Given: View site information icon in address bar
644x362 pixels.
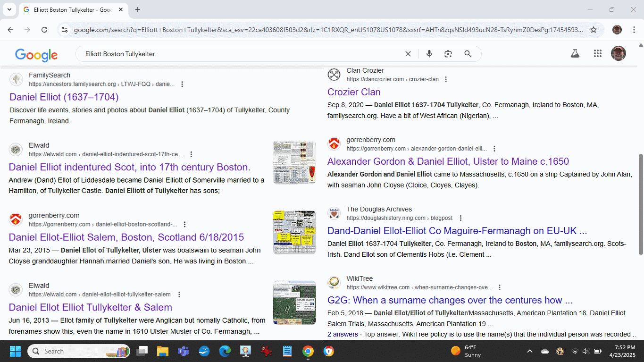Looking at the screenshot, I should coord(65,30).
